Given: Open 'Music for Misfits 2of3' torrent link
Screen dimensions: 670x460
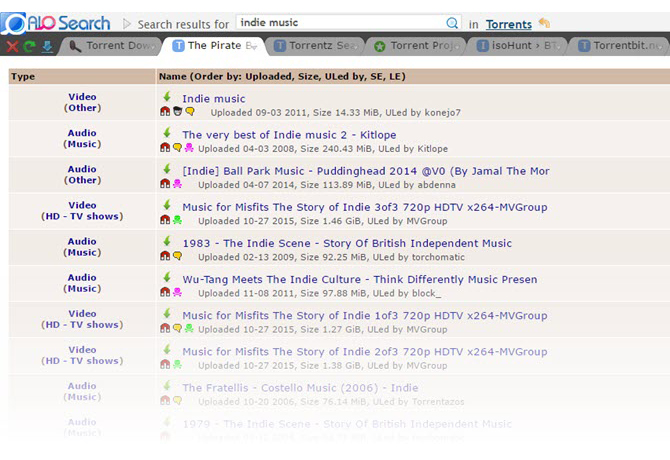Looking at the screenshot, I should tap(365, 352).
